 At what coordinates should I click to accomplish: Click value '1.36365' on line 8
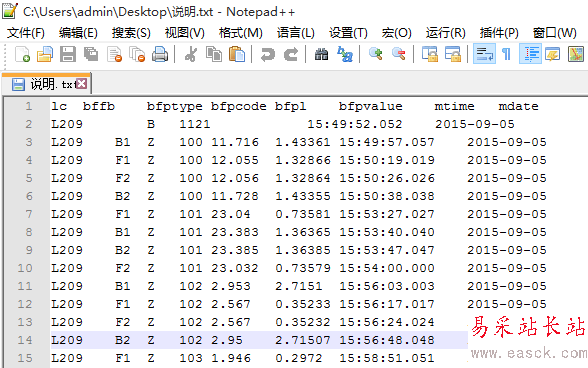coord(303,232)
